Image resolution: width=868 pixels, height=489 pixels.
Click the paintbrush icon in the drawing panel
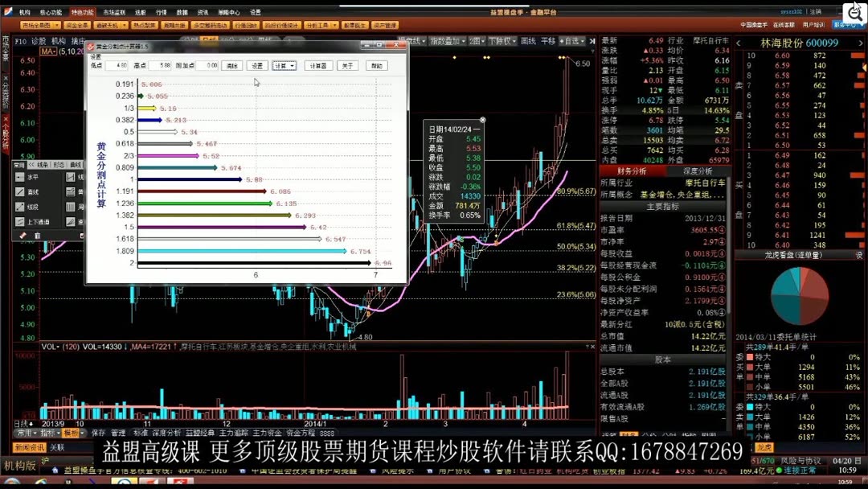(x=23, y=235)
